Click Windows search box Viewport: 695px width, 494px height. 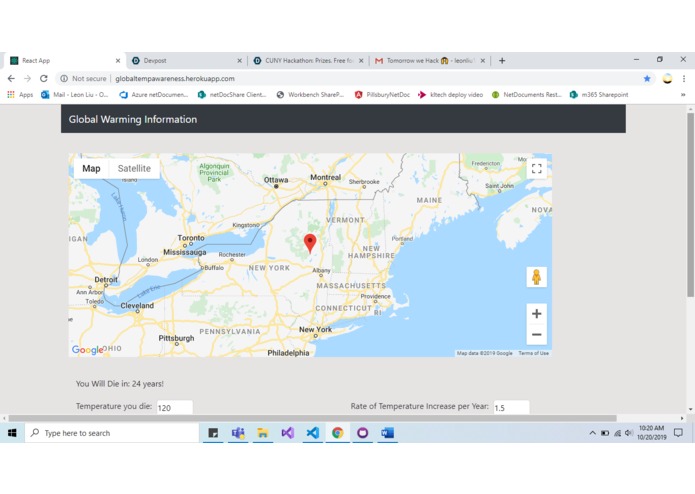tap(112, 433)
